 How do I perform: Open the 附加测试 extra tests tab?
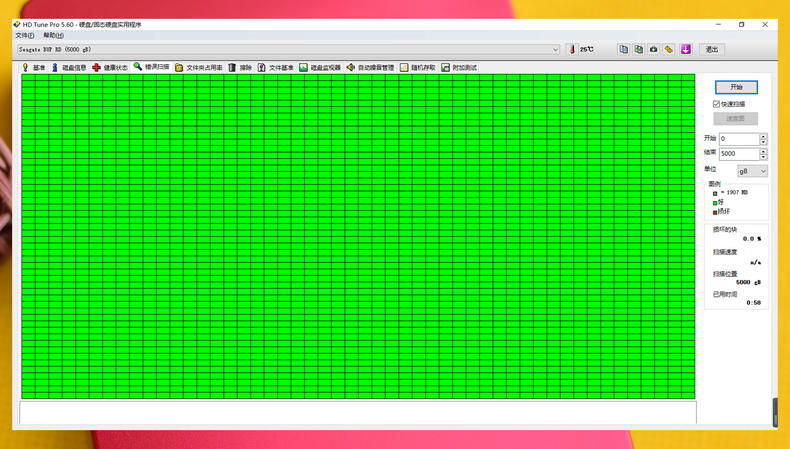pos(459,68)
